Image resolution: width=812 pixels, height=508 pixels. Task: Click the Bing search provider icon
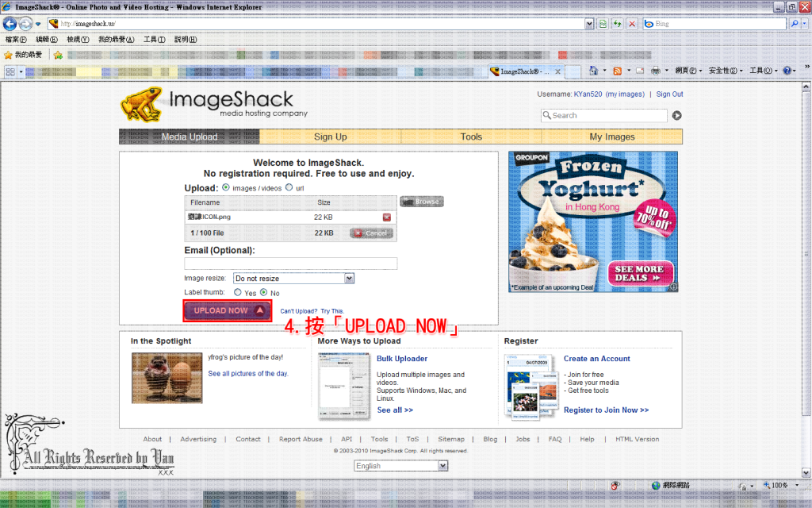tap(649, 24)
